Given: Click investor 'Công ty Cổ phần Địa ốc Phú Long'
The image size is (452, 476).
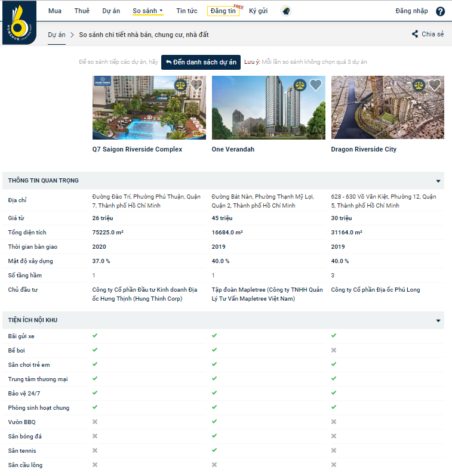Looking at the screenshot, I should pos(376,290).
